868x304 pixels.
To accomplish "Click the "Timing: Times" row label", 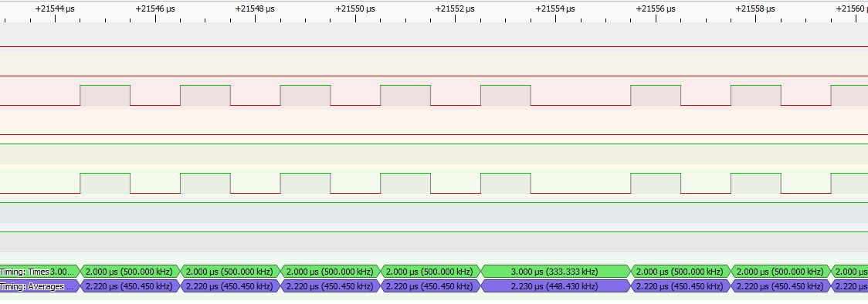I will point(25,272).
